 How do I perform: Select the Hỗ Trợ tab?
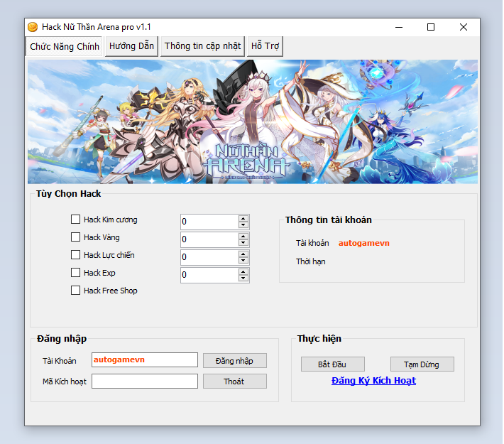point(265,46)
